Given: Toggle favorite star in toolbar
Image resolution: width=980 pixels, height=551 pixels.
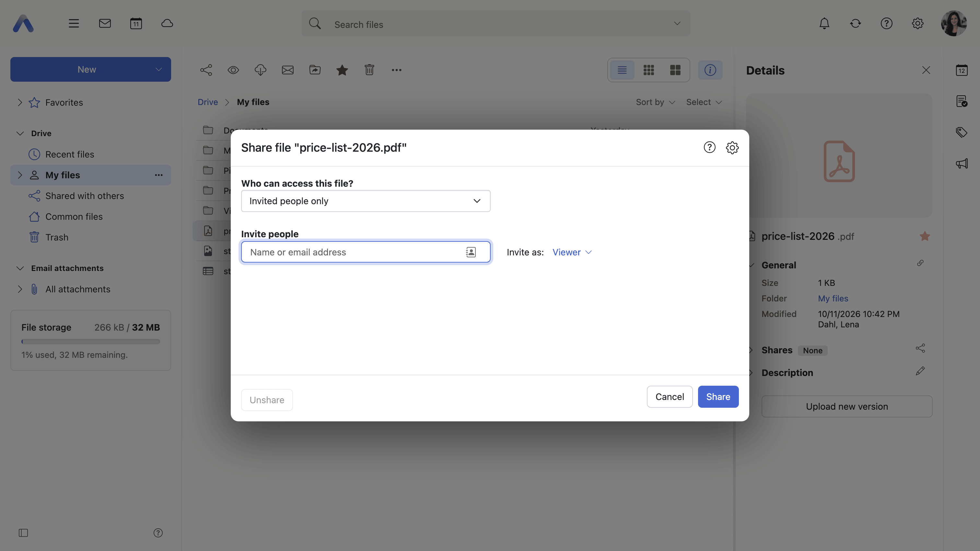Looking at the screenshot, I should click(342, 70).
